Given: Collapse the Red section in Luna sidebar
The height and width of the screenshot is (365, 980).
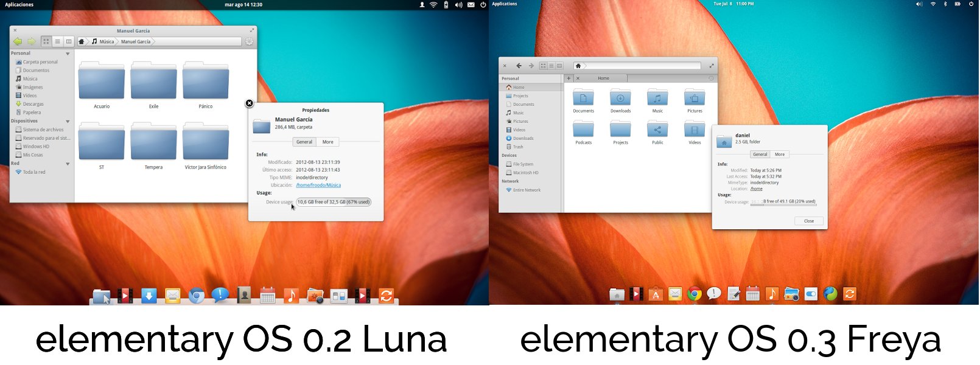Looking at the screenshot, I should [68, 164].
